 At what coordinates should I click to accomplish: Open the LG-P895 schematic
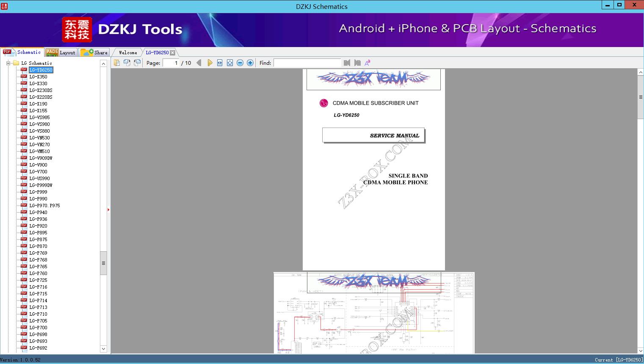click(38, 233)
